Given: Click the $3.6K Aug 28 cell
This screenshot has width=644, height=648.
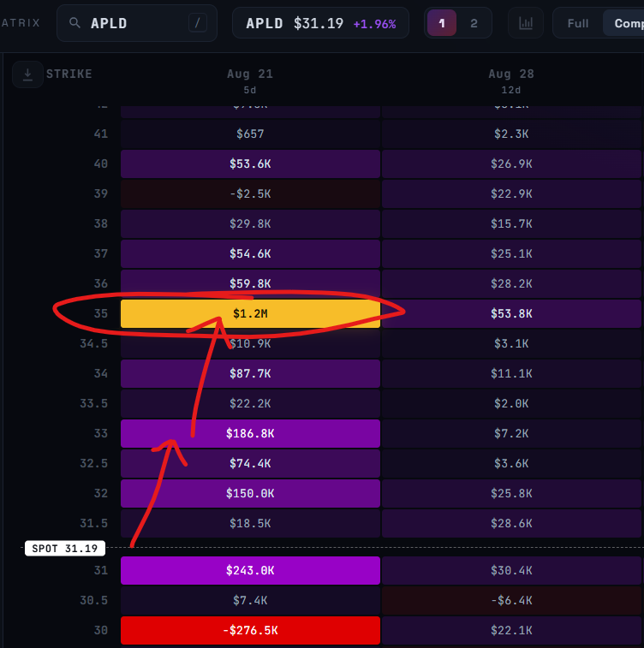Looking at the screenshot, I should pos(511,463).
